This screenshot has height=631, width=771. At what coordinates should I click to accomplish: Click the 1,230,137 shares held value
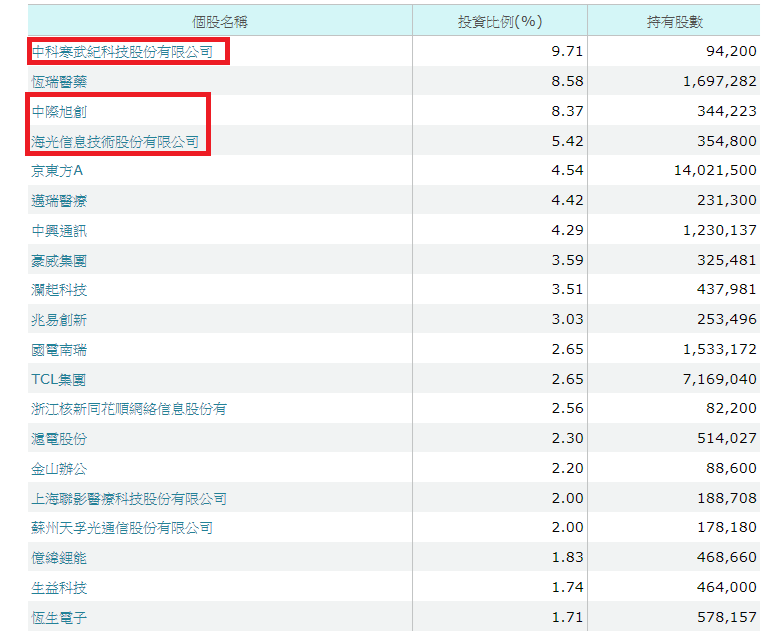pyautogui.click(x=719, y=230)
